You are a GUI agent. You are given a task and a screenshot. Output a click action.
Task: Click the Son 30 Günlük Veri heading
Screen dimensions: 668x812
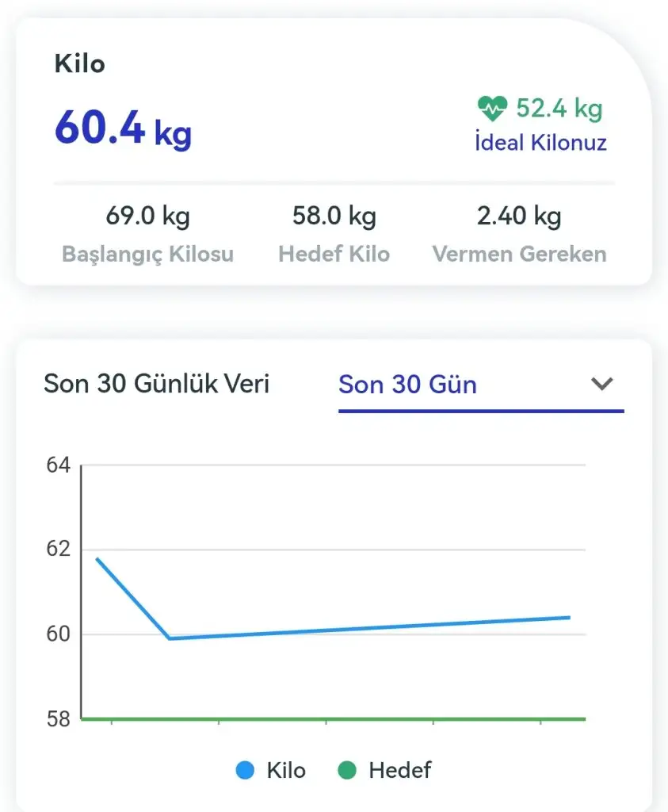[156, 384]
